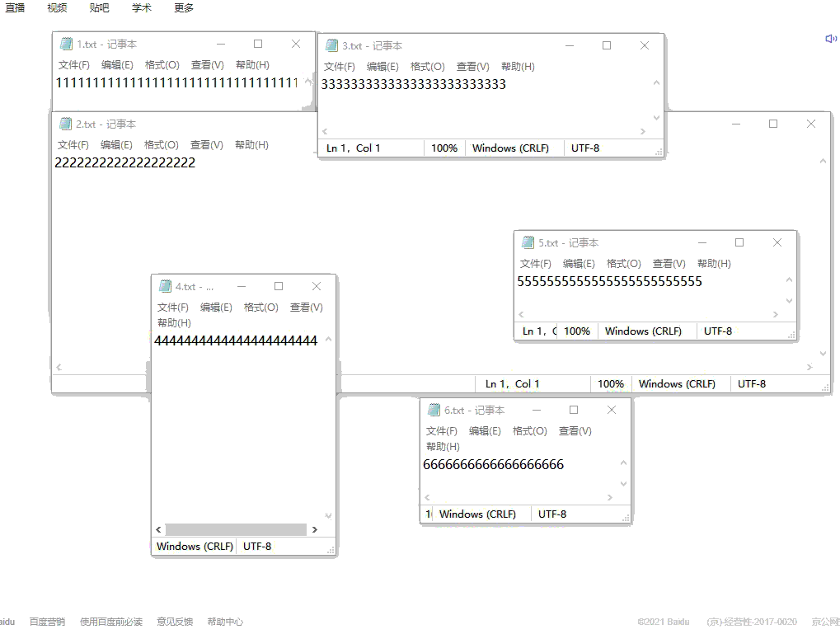840x634 pixels.
Task: Open 格式(O) menu in 4.txt window
Action: (260, 307)
